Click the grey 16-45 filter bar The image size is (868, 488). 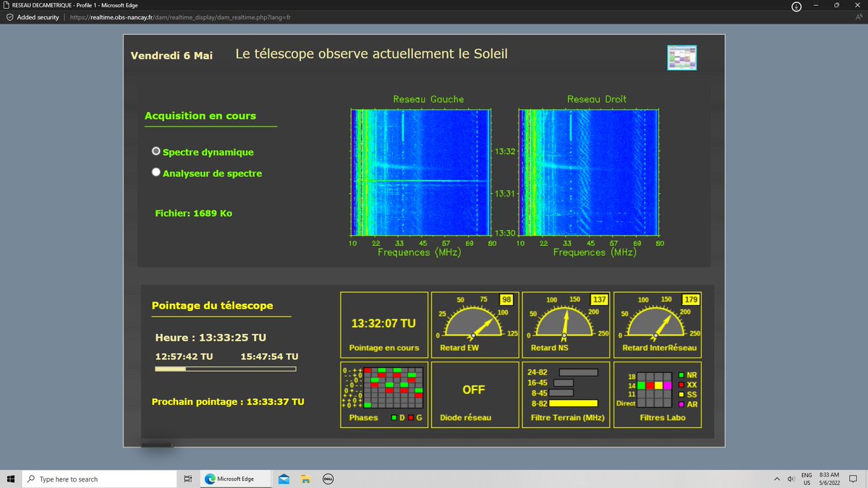click(x=563, y=382)
